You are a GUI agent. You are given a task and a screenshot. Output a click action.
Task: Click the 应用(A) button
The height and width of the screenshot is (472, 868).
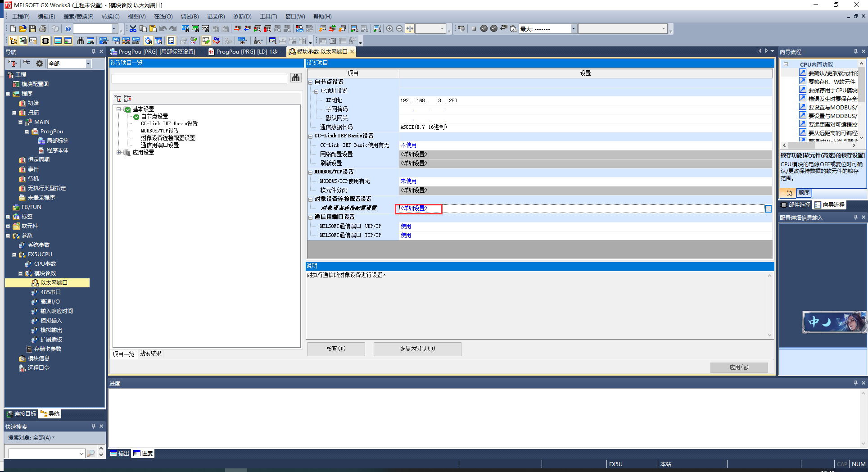(x=739, y=368)
